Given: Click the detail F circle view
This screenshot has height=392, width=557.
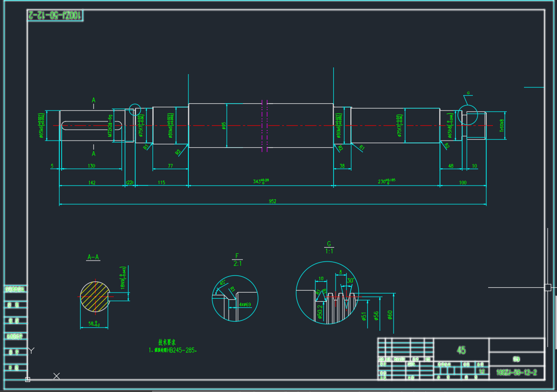Looking at the screenshot, I should (x=235, y=298).
